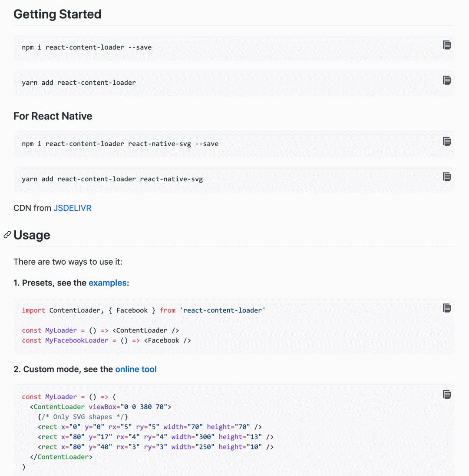469x476 pixels.
Task: Click the 'Only SVG shapes' comment line
Action: 83,417
